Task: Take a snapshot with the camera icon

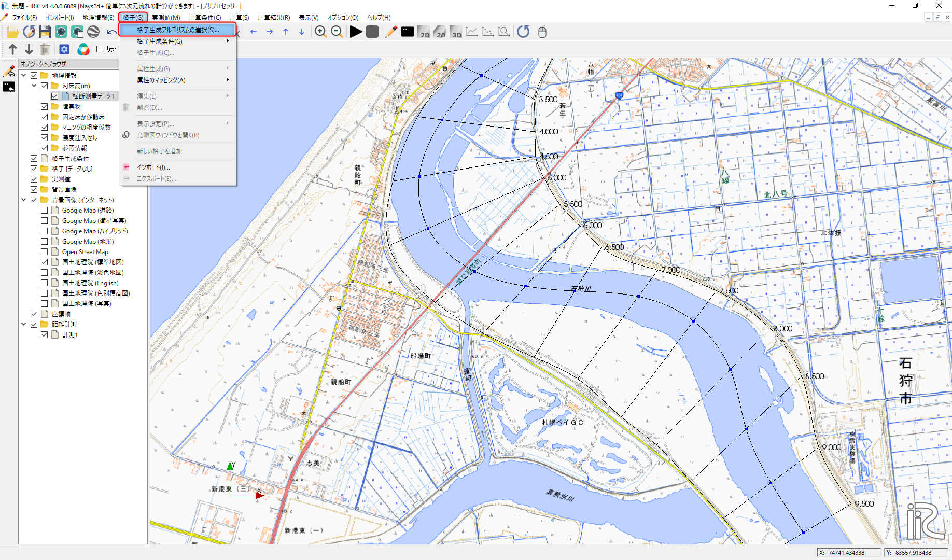Action: (x=61, y=32)
